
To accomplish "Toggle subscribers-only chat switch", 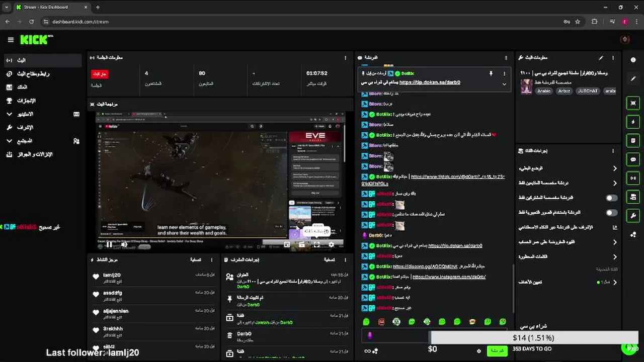I will [611, 198].
